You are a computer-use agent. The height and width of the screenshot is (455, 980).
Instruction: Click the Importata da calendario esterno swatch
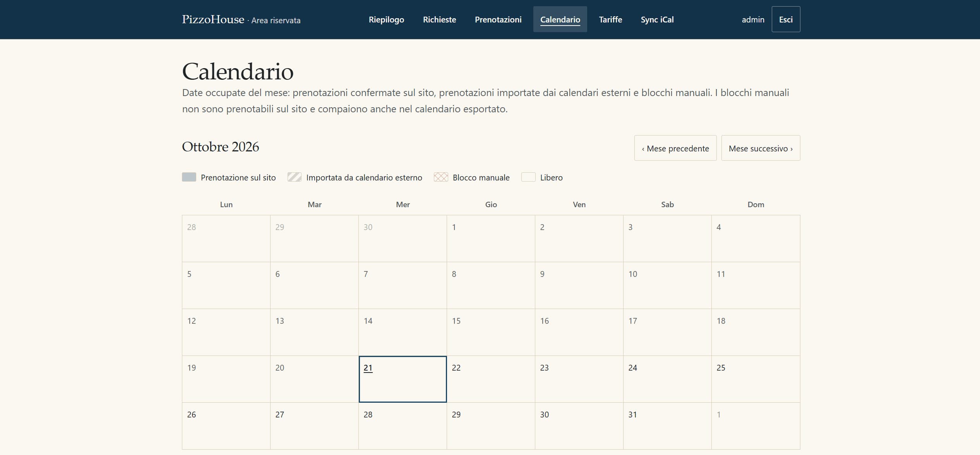(x=295, y=177)
